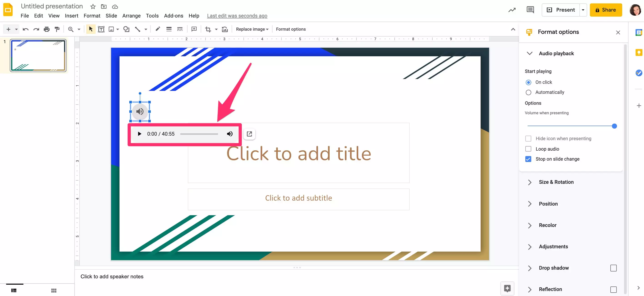Play the audio preview

pos(140,134)
